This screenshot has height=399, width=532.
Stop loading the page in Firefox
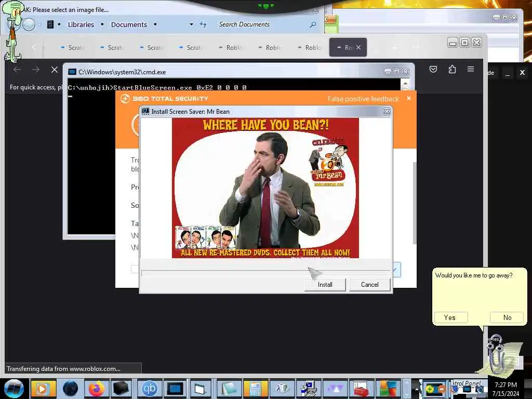(54, 70)
